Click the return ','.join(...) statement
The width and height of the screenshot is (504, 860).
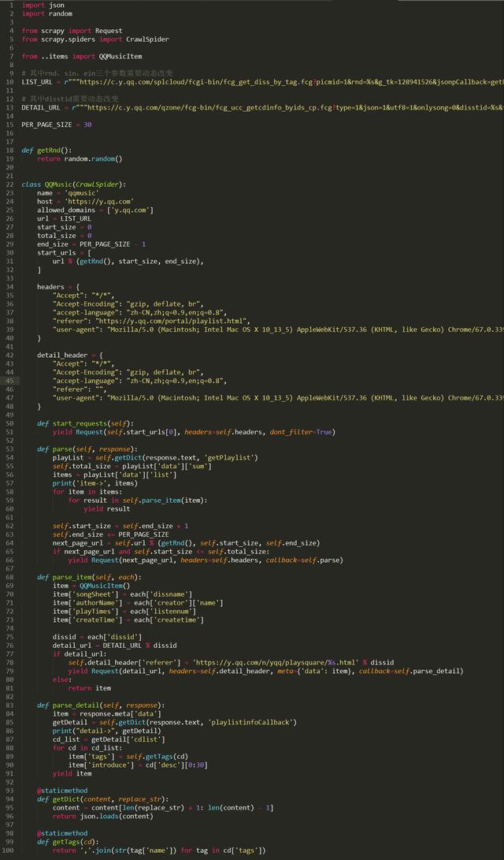[159, 850]
